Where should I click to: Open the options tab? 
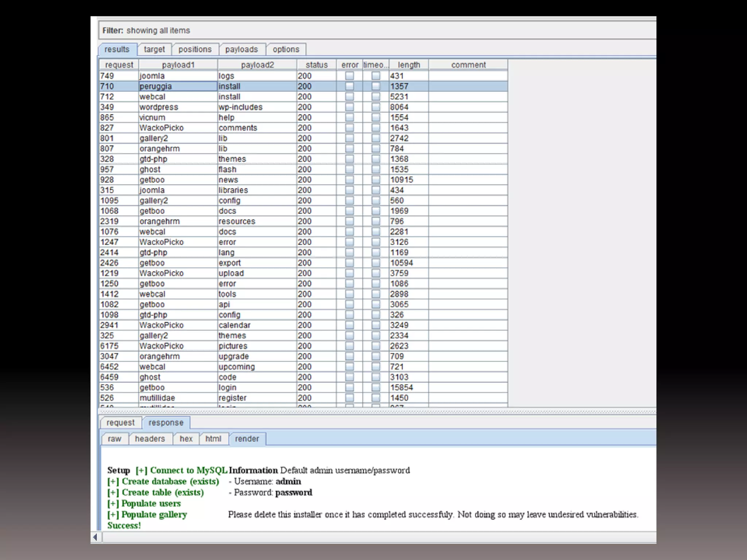286,49
